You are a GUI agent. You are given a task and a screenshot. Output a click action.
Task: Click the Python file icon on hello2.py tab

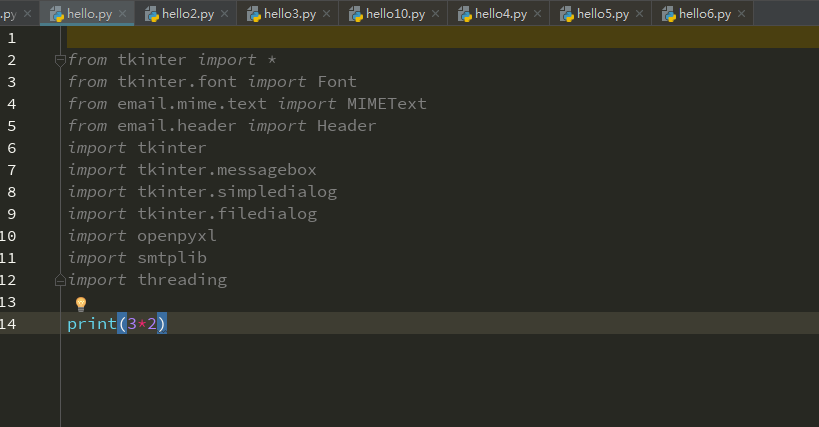click(x=151, y=14)
